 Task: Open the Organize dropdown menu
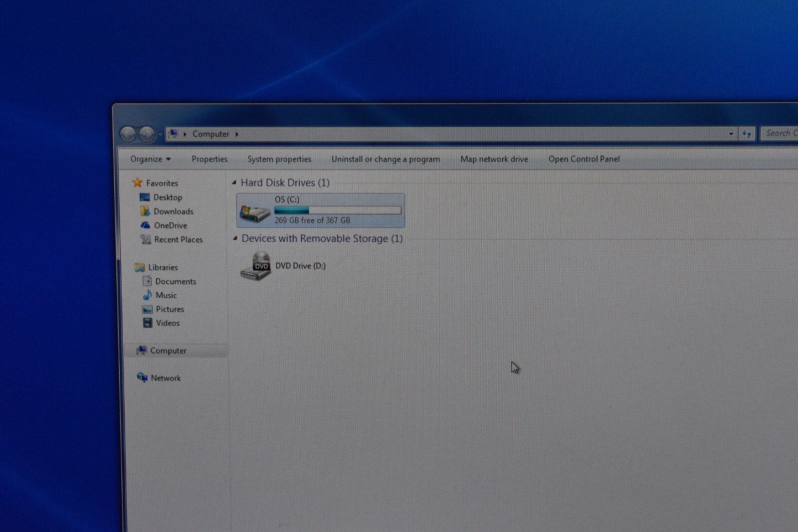pos(150,159)
